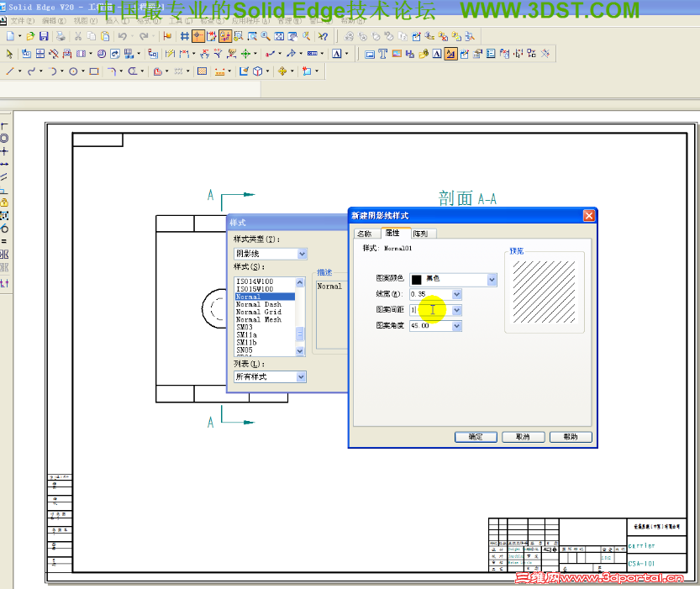Click the Circle drawing tool icon
Screen dimensions: 700x589
(x=73, y=71)
